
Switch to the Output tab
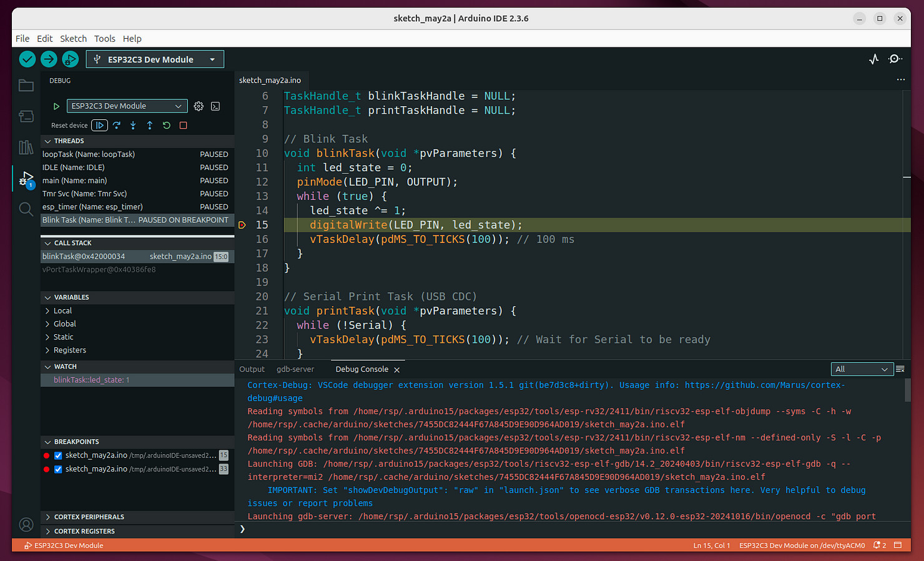coord(252,369)
